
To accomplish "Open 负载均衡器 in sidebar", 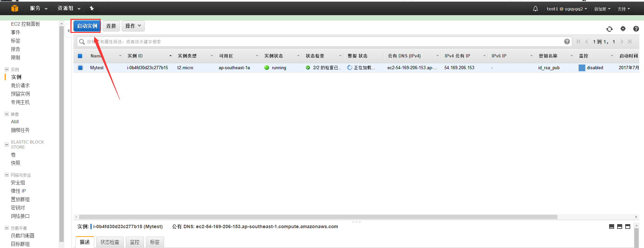I will click(x=22, y=236).
